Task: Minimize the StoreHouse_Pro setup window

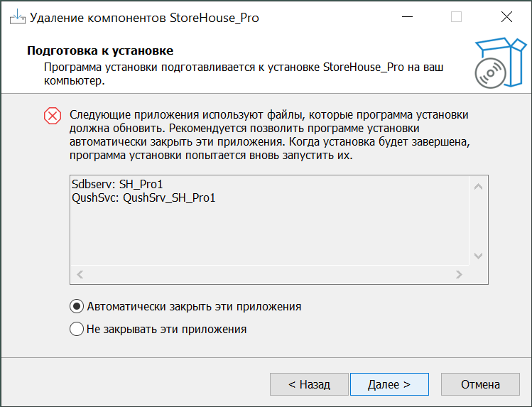Action: click(407, 17)
